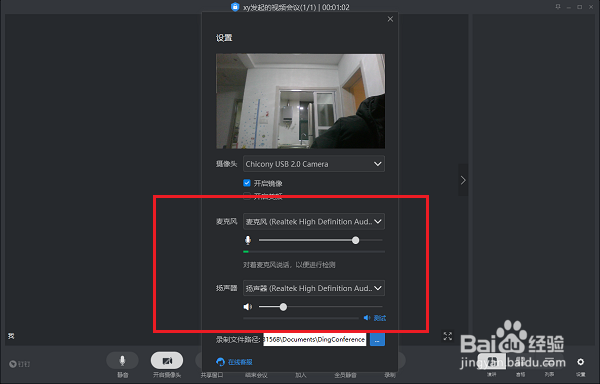This screenshot has height=384, width=600.
Task: Click the blue shield icon in the title bar
Action: tap(235, 7)
